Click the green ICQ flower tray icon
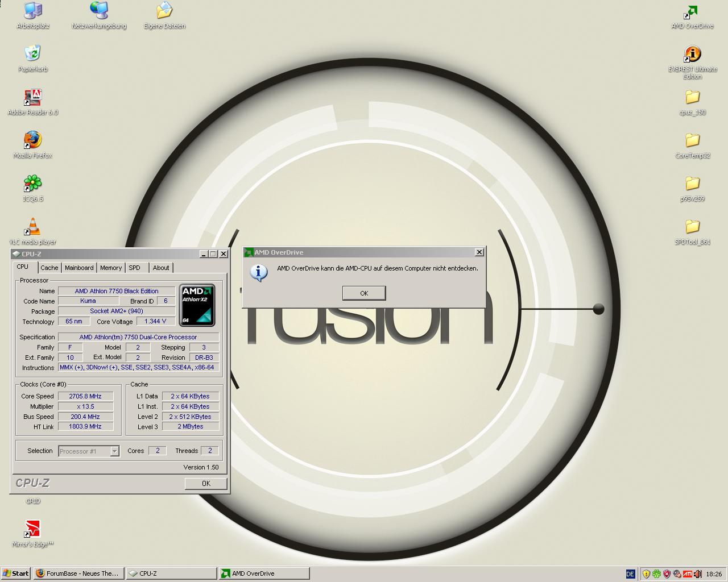The height and width of the screenshot is (582, 728). click(x=656, y=574)
